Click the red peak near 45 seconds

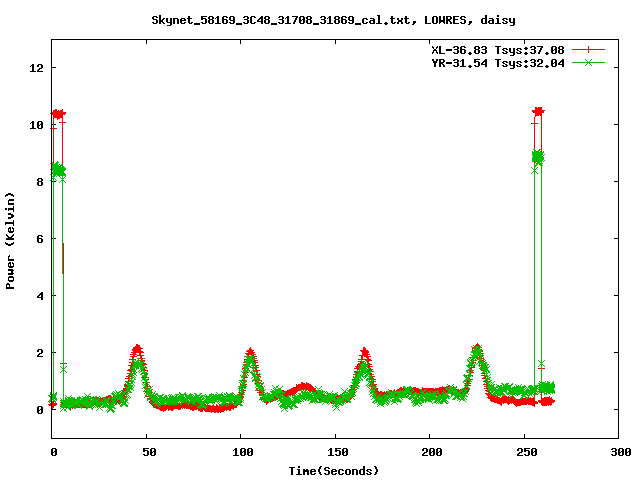(137, 350)
